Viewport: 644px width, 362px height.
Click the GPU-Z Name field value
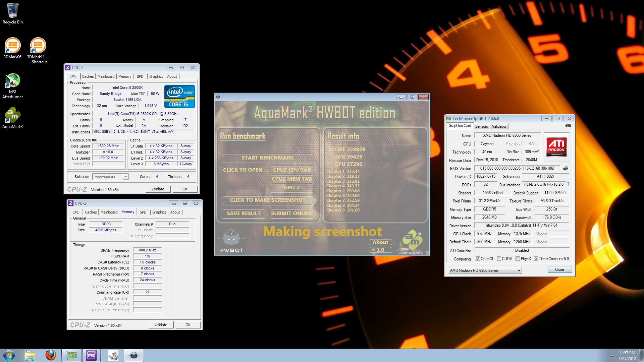507,135
